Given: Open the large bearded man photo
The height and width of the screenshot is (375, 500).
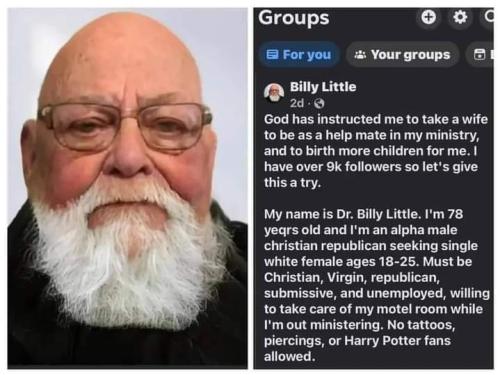Looking at the screenshot, I should tap(128, 188).
